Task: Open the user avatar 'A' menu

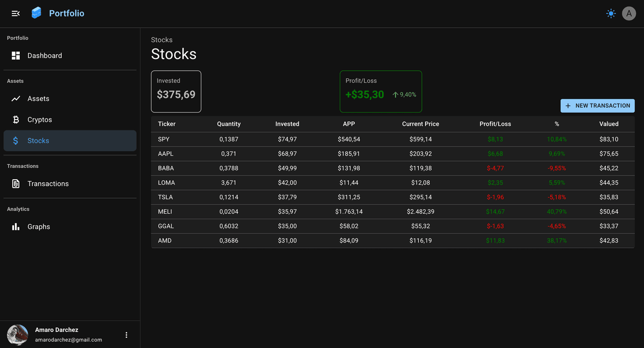Action: pyautogui.click(x=629, y=13)
